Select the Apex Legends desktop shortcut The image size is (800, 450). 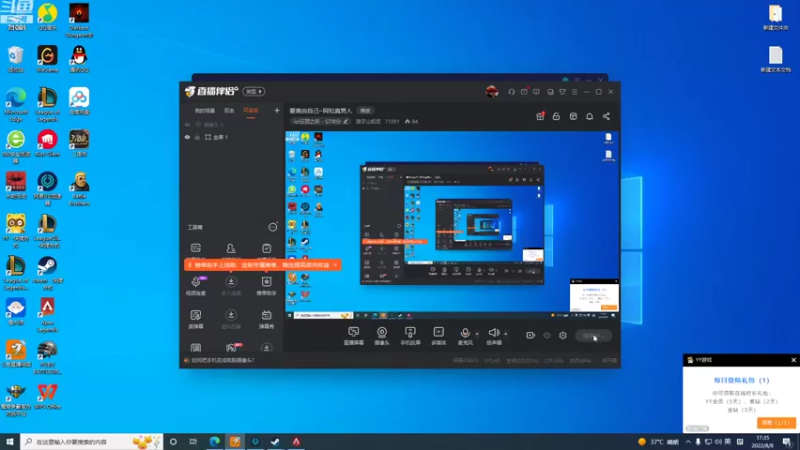[47, 315]
